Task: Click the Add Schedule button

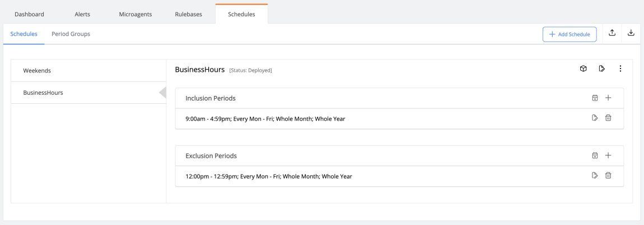Action: point(570,34)
